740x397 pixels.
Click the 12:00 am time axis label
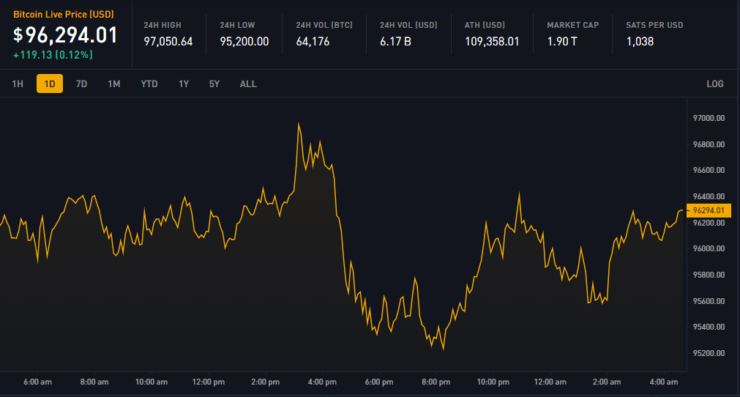(550, 382)
